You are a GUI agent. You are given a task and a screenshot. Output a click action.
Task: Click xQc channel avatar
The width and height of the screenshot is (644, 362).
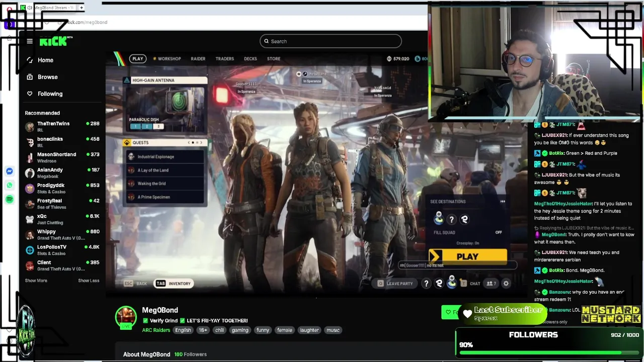30,219
